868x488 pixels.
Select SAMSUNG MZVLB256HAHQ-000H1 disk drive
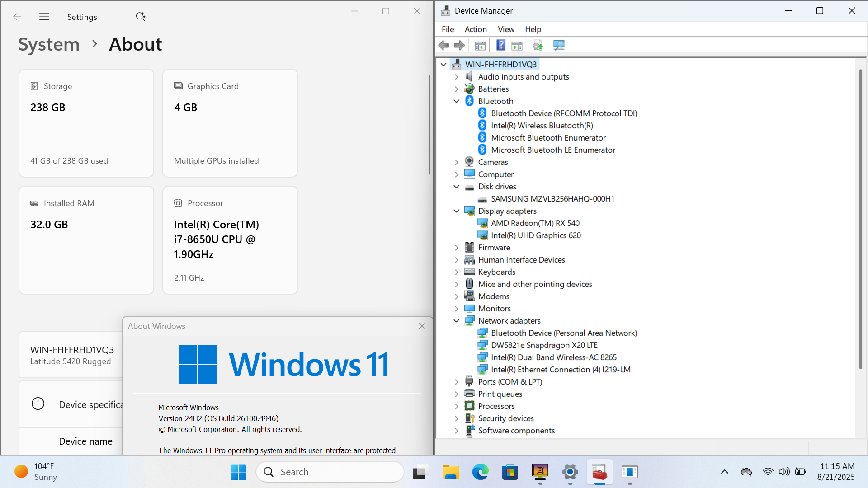tap(552, 199)
